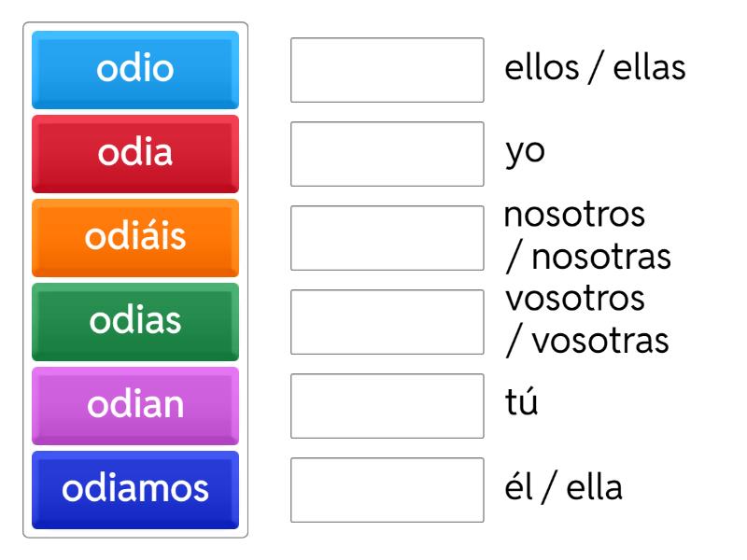
Task: Choose the empty slot for 'vosotros / vosotras'
Action: [x=387, y=322]
